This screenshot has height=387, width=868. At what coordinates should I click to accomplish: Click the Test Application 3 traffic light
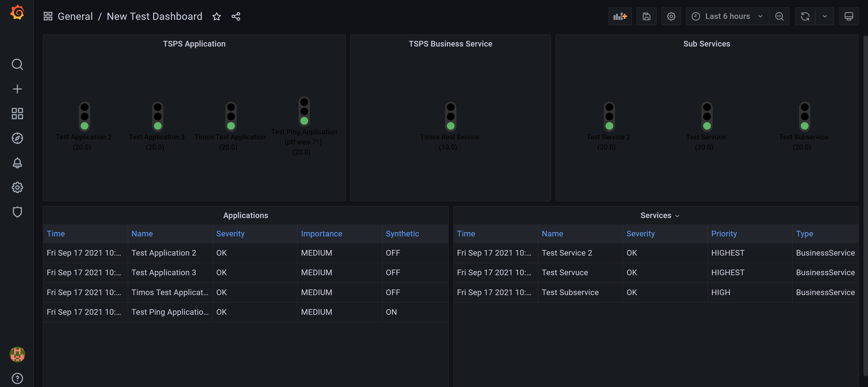[x=157, y=117]
